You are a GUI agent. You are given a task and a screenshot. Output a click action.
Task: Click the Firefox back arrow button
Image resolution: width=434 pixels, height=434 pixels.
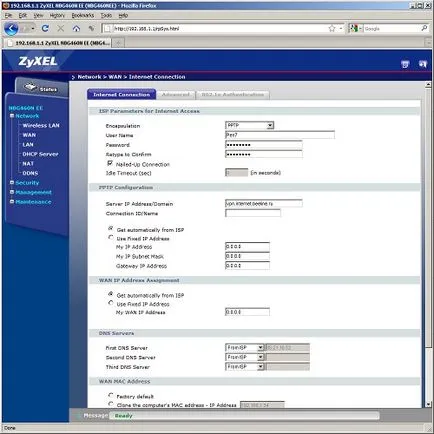point(11,29)
